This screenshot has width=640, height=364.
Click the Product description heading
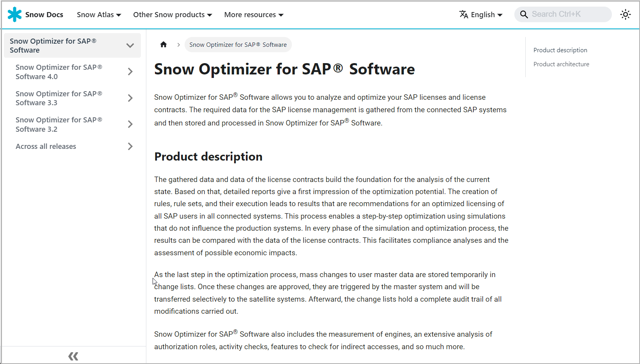208,157
